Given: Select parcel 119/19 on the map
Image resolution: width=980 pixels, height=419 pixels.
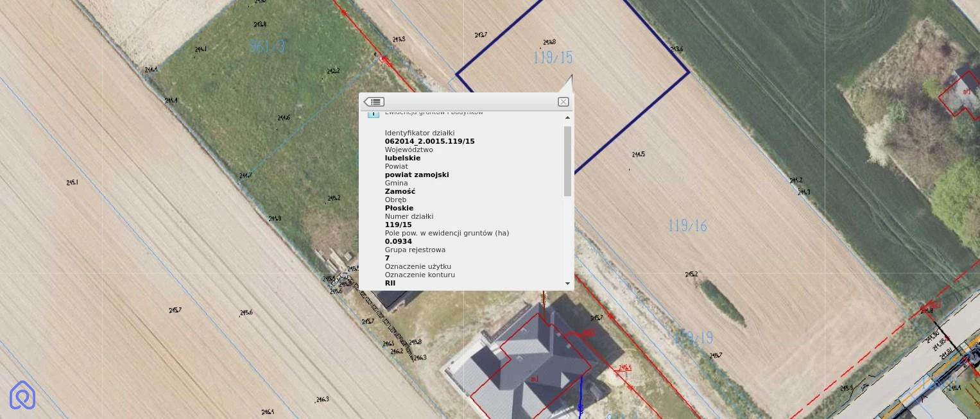Looking at the screenshot, I should click(x=693, y=338).
